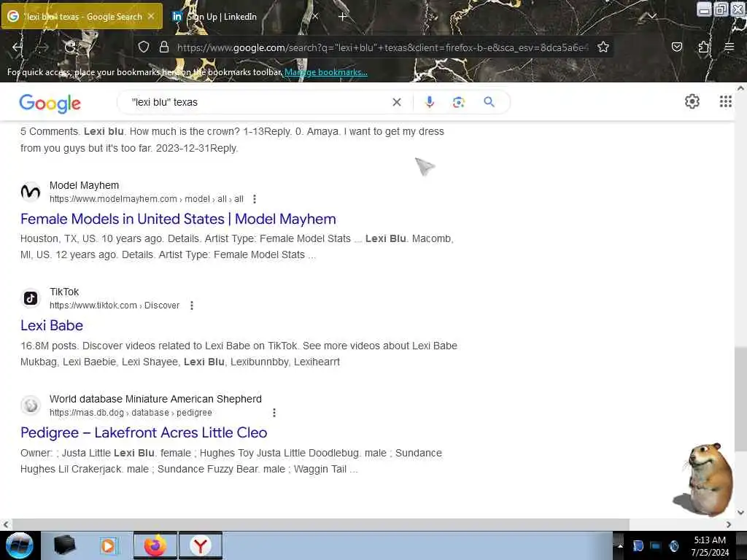Viewport: 747px width, 560px height.
Task: Switch to the Sign Up | LinkedIn tab
Action: pyautogui.click(x=245, y=16)
